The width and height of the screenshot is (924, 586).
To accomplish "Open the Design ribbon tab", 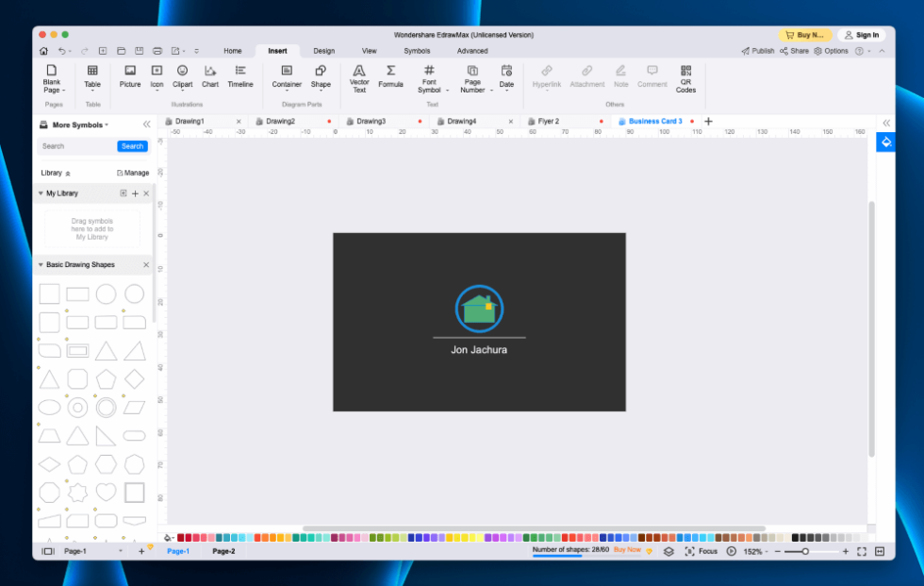I will pyautogui.click(x=323, y=51).
